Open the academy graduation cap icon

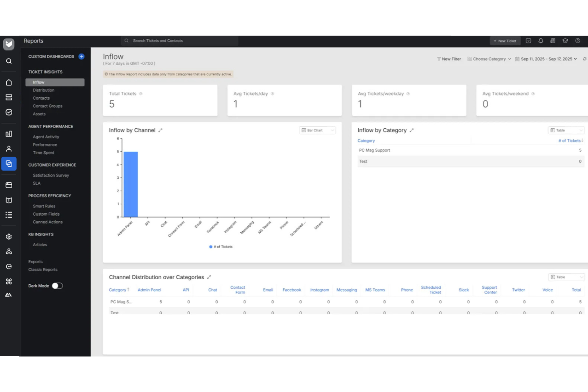pyautogui.click(x=565, y=41)
